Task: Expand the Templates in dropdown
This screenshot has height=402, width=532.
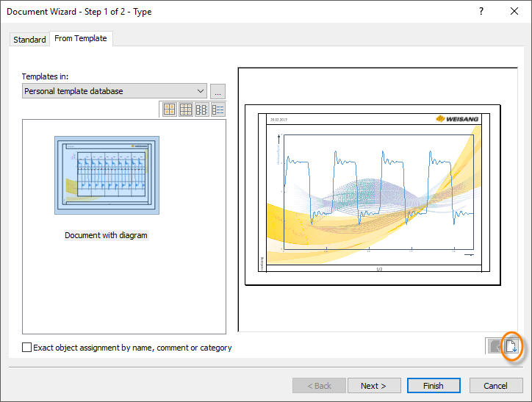Action: point(201,91)
